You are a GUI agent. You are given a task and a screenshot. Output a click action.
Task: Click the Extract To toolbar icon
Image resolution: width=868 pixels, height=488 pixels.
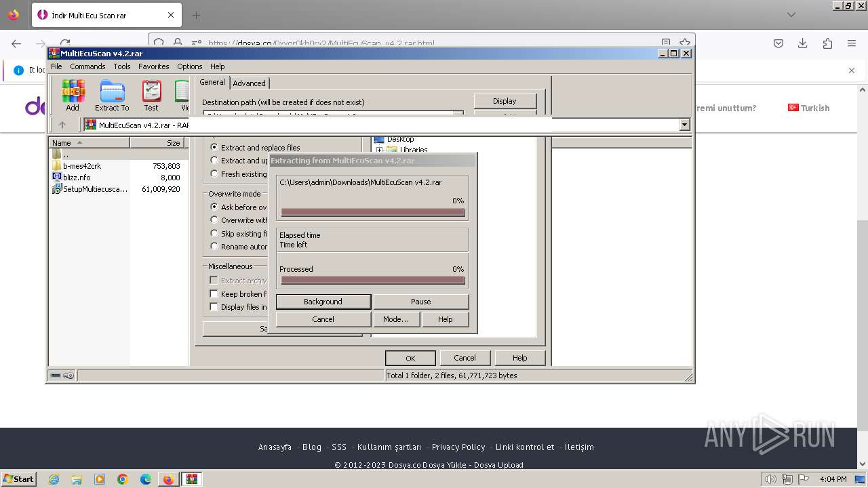pos(112,96)
